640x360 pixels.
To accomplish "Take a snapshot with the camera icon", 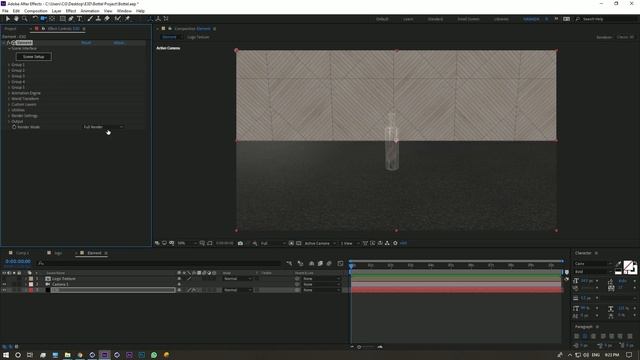I will (240, 243).
